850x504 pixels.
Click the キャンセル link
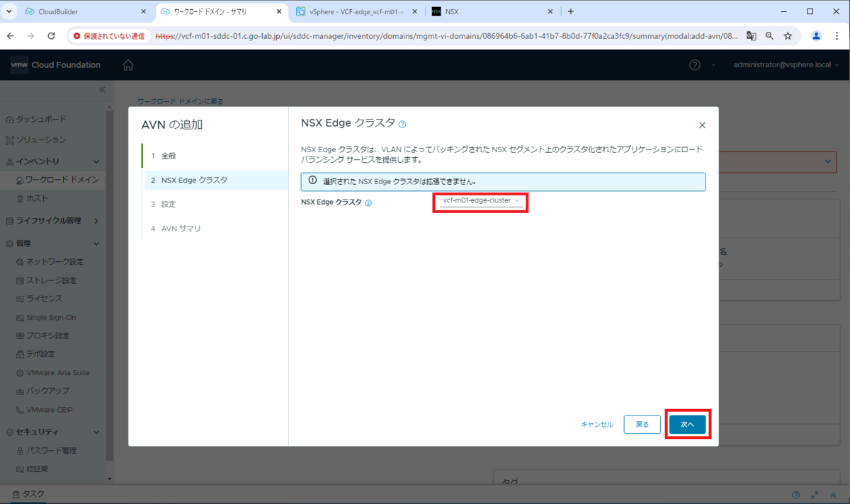[597, 424]
